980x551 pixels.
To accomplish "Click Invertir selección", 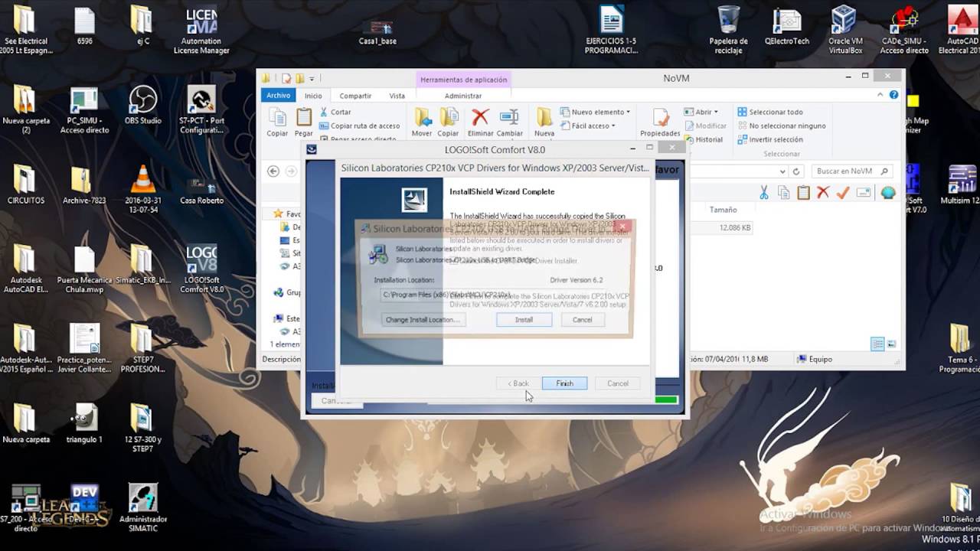I will [x=770, y=139].
